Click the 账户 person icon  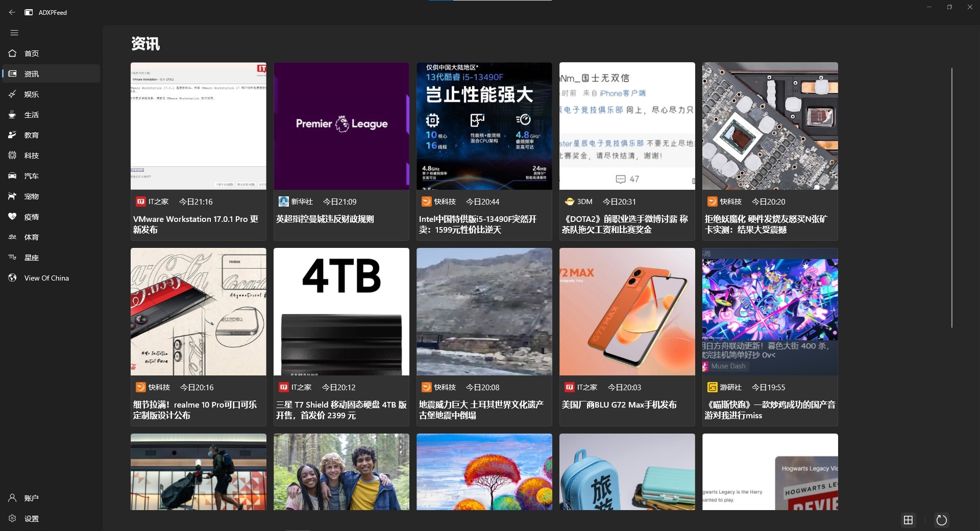[12, 498]
